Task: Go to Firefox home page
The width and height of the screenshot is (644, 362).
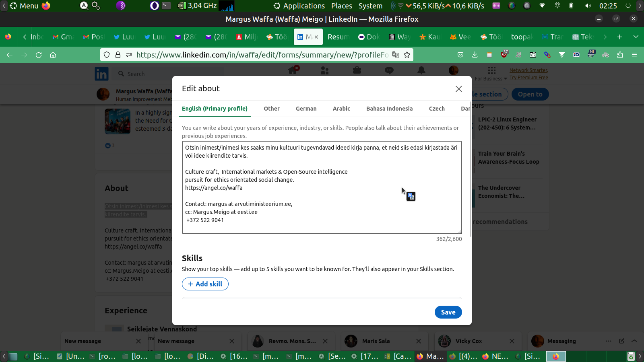Action: pyautogui.click(x=53, y=55)
